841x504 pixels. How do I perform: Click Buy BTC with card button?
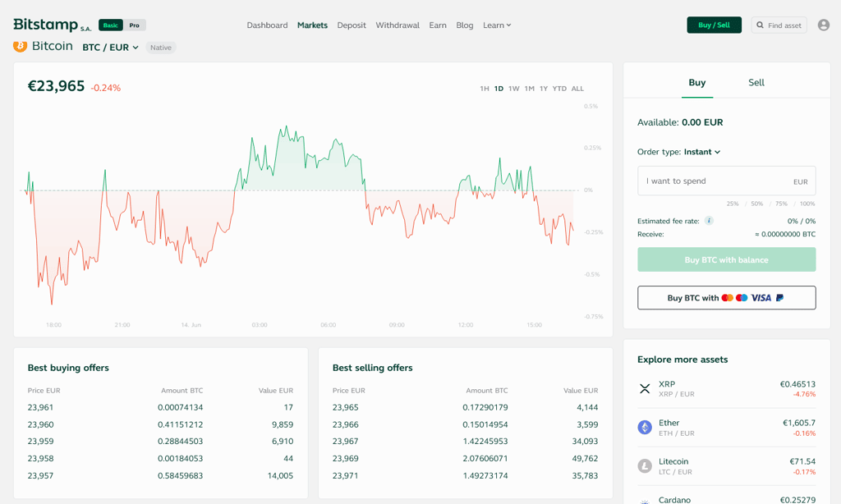tap(726, 298)
